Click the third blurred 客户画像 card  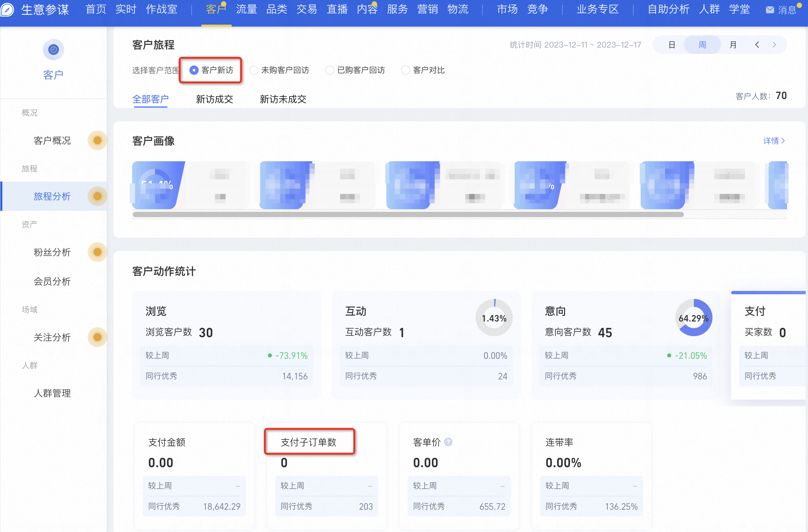[x=445, y=185]
